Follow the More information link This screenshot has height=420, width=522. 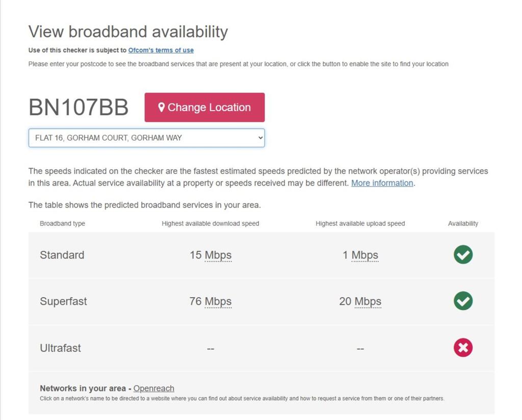[382, 183]
